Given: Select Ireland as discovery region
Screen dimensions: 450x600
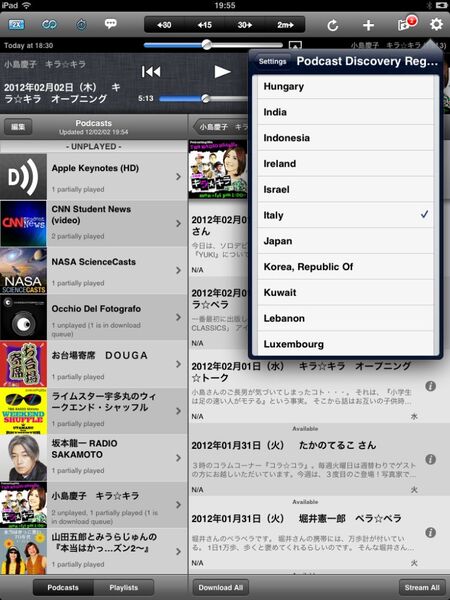Looking at the screenshot, I should (x=346, y=163).
